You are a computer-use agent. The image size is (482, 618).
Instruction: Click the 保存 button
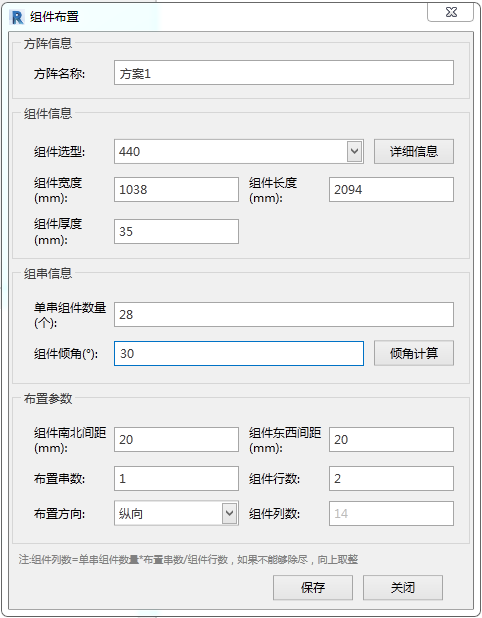(313, 588)
